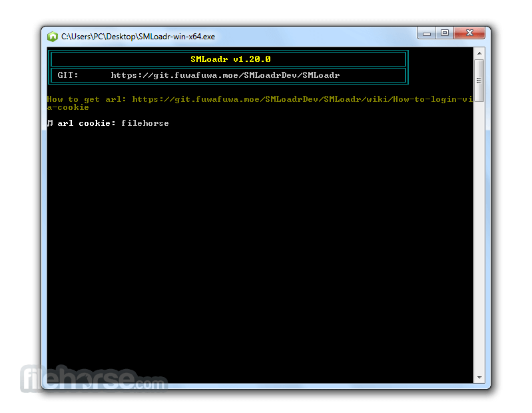
Task: Click the SMLoadr app icon in title bar
Action: click(53, 37)
